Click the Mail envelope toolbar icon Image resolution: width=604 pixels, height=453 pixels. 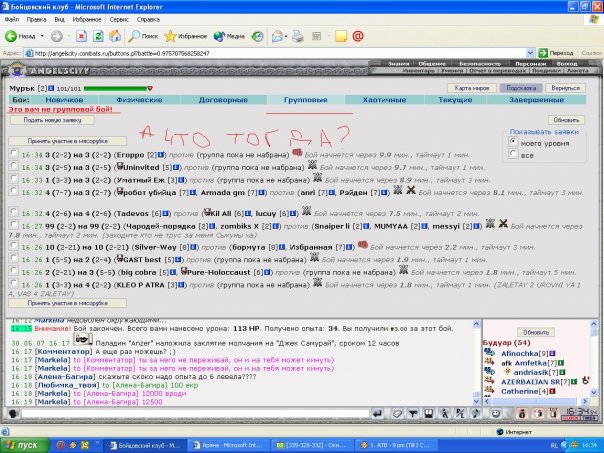tap(277, 36)
